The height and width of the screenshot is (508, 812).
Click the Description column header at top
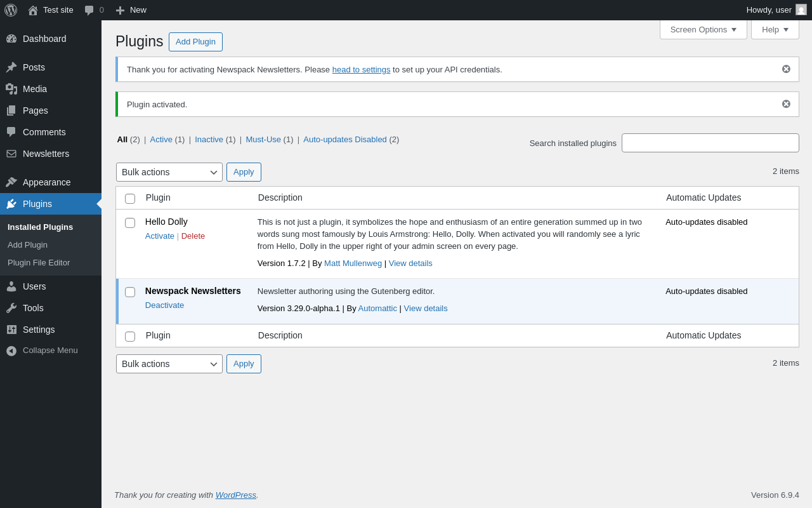(280, 197)
